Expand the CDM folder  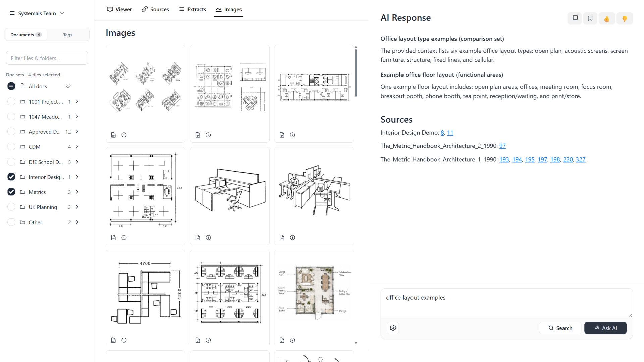pyautogui.click(x=77, y=147)
